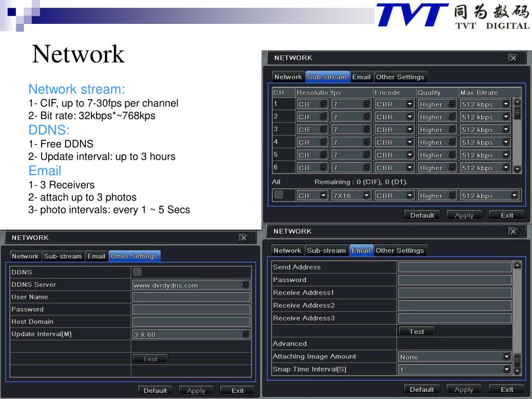This screenshot has height=399, width=532.
Task: Click Exit in DDNS window
Action: click(237, 391)
